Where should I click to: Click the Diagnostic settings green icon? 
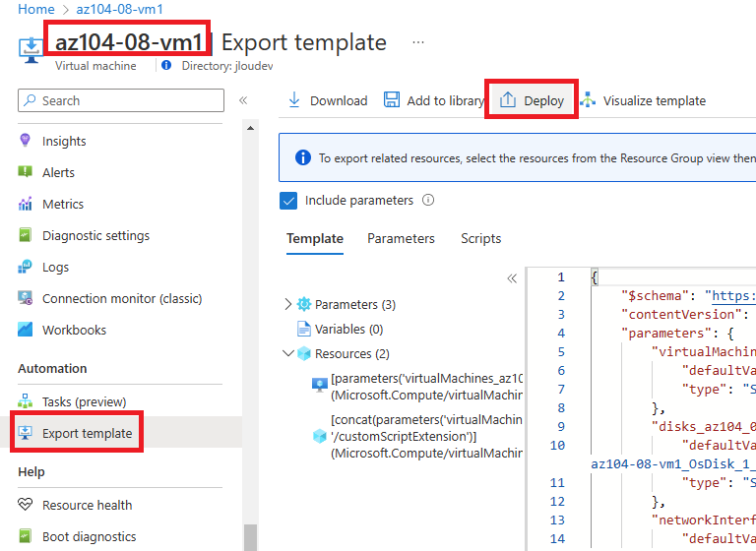(x=25, y=235)
